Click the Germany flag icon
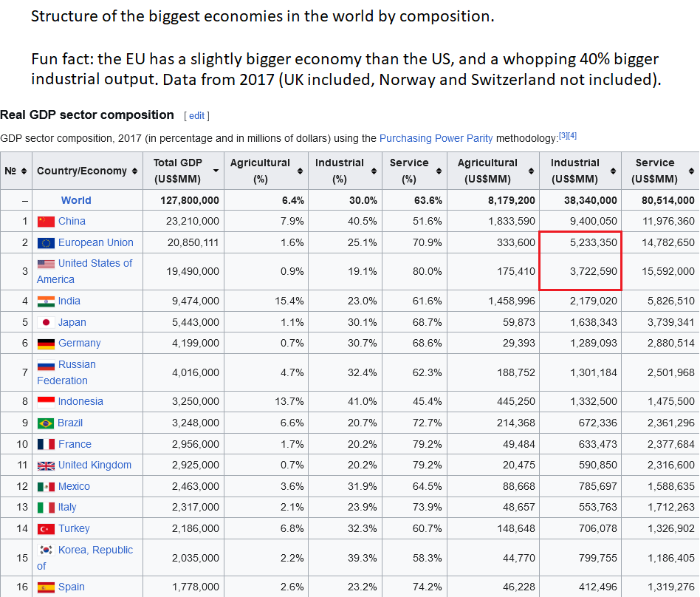700x597 pixels. (46, 344)
